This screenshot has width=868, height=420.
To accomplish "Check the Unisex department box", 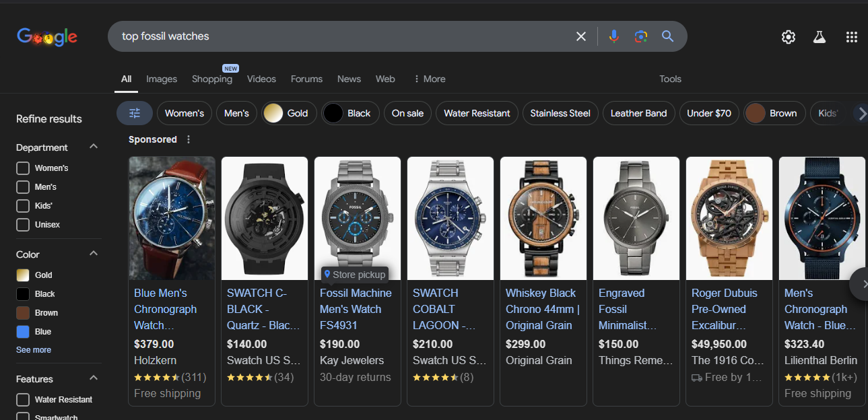I will click(23, 225).
